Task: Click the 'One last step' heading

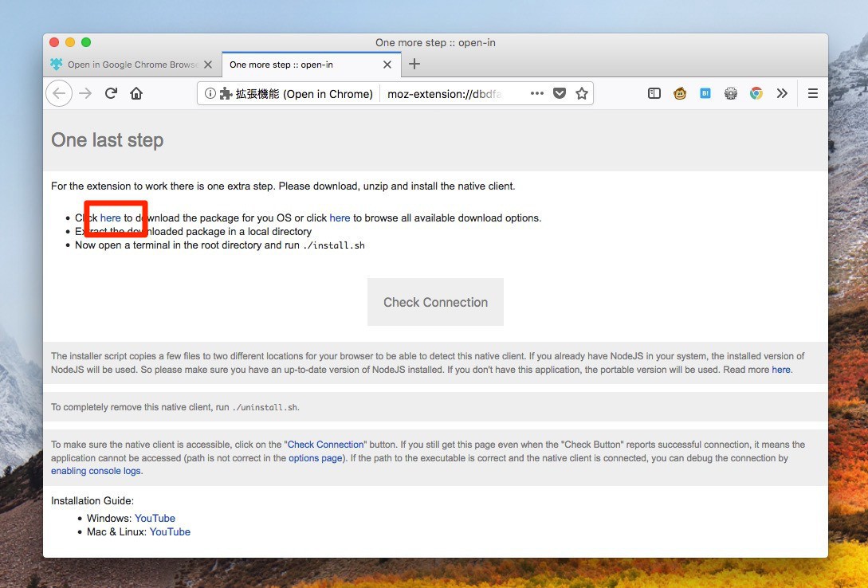Action: pos(108,140)
